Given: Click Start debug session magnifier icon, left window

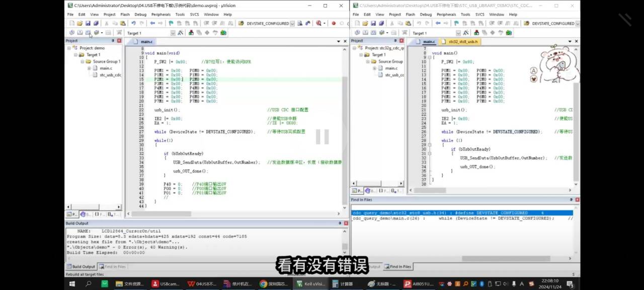Looking at the screenshot, I should pyautogui.click(x=318, y=23).
